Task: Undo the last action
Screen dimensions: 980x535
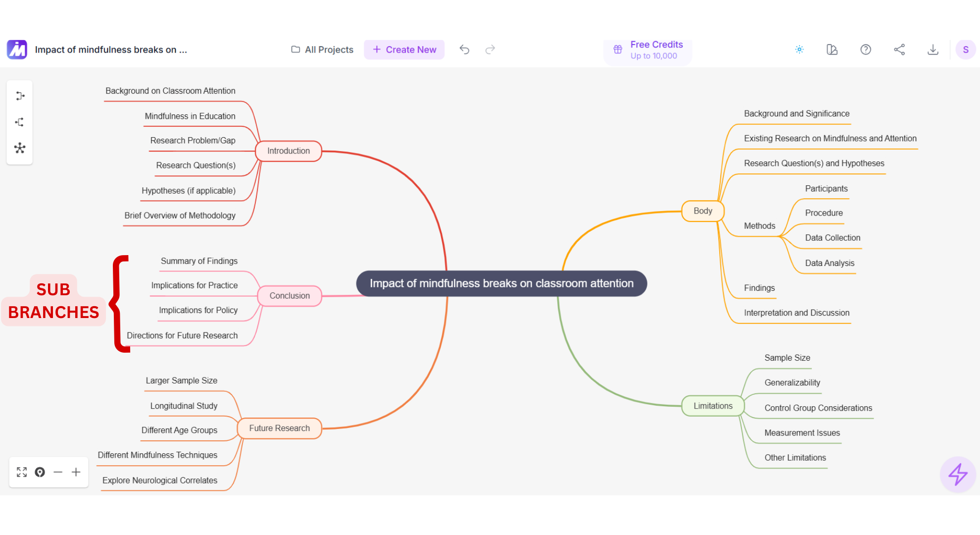Action: (464, 50)
